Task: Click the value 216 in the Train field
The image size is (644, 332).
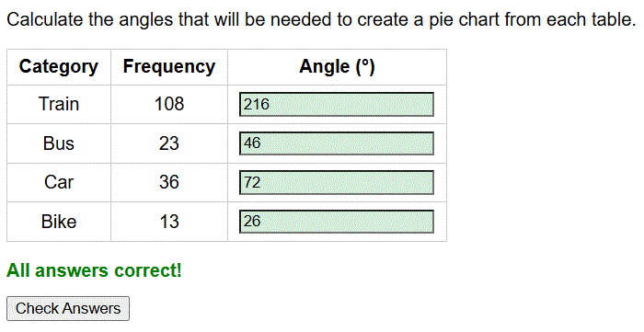Action: pos(257,104)
